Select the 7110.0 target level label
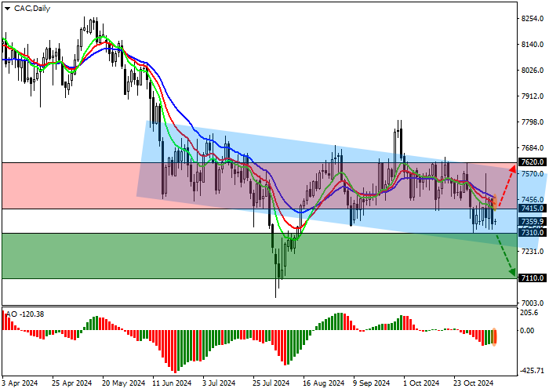 click(533, 278)
